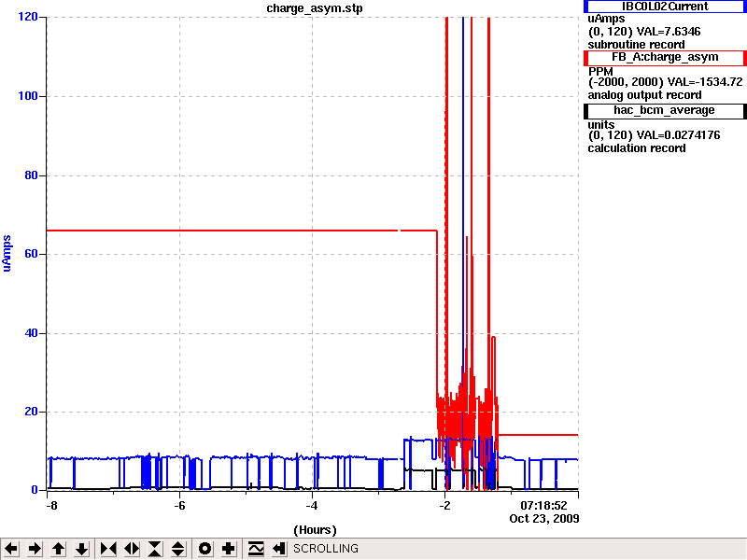The width and height of the screenshot is (747, 560).
Task: Click the circle auto-scale toolbar icon
Action: (x=204, y=549)
